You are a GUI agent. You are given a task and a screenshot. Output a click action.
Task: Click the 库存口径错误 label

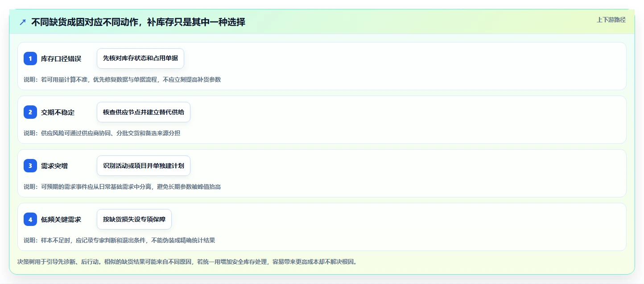[61, 58]
